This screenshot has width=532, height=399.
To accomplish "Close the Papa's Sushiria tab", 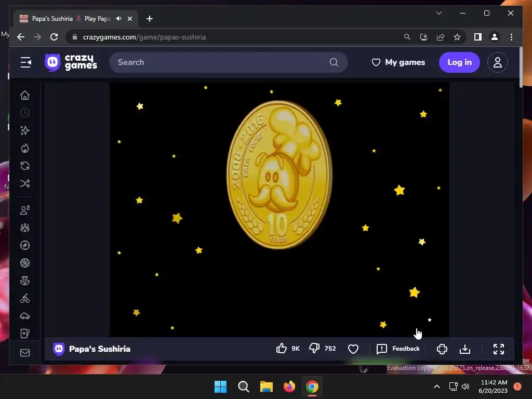I will coord(129,19).
